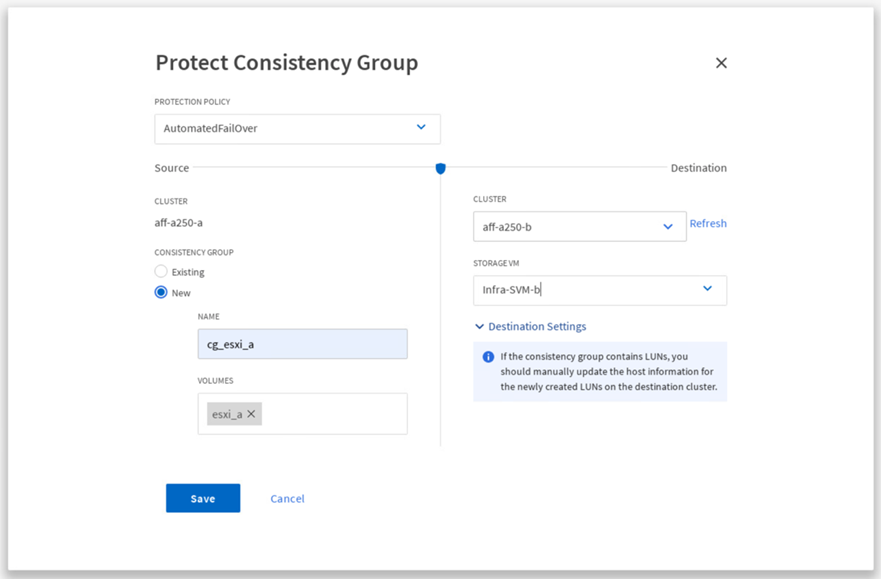Click the destination Cluster chevron arrow
The width and height of the screenshot is (881, 579).
pos(668,227)
